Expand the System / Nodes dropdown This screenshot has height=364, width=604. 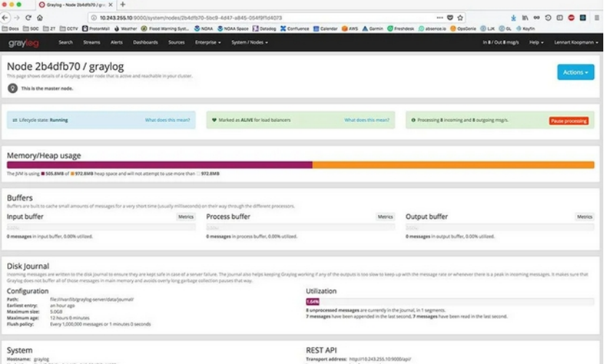[x=249, y=43]
